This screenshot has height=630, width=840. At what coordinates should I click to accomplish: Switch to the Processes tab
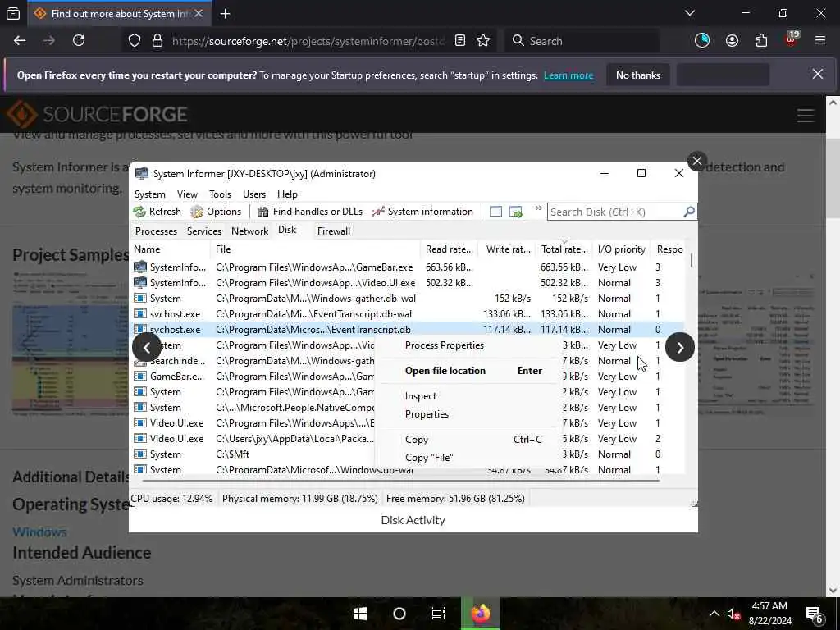156,231
